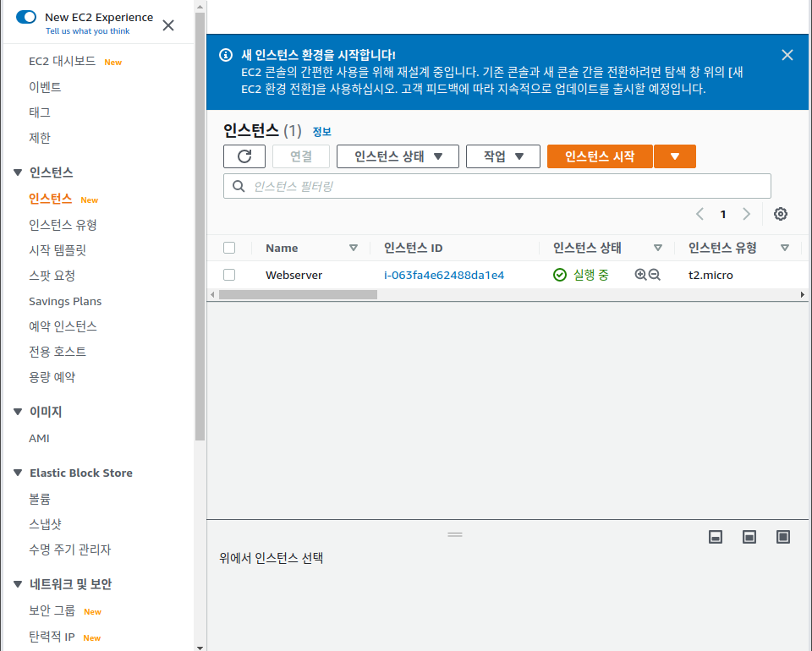Click sidebar scroll down arrow
This screenshot has width=812, height=651.
click(200, 647)
